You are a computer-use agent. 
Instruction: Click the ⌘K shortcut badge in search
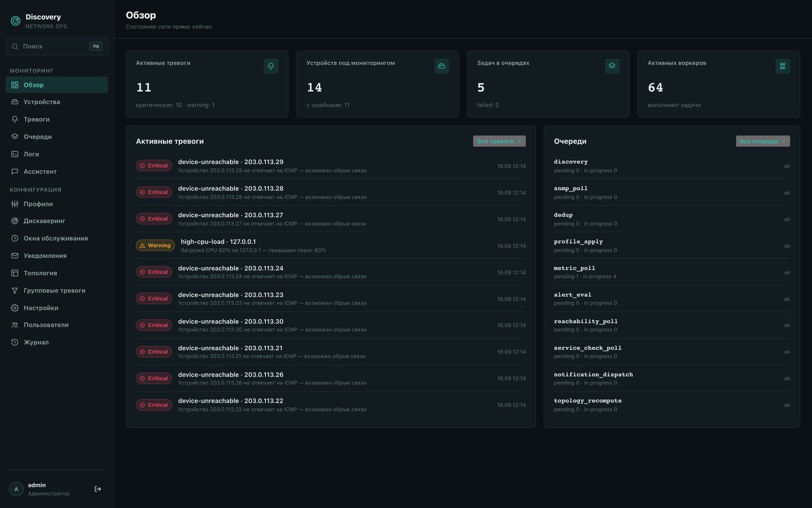point(96,47)
